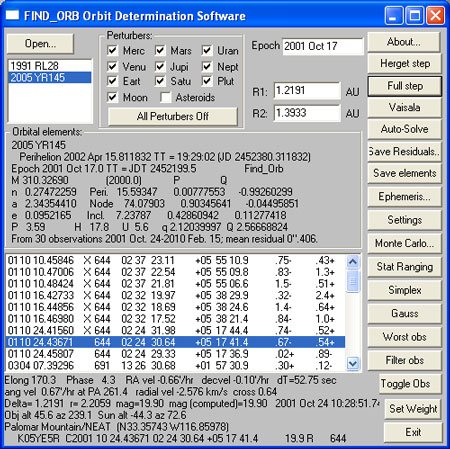
Task: Start Auto-Solve
Action: [405, 129]
